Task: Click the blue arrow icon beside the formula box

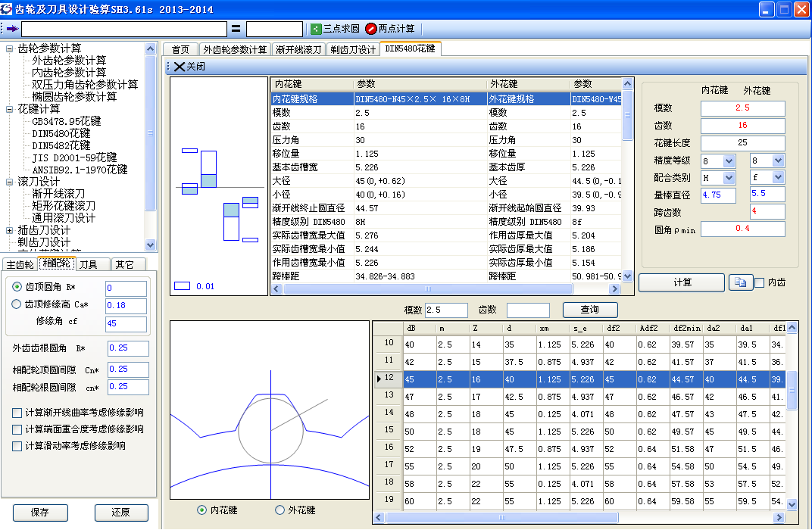Action: [x=12, y=29]
